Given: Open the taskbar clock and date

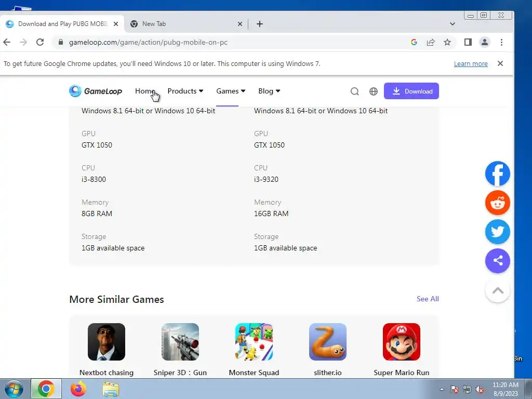Looking at the screenshot, I should pos(505,389).
